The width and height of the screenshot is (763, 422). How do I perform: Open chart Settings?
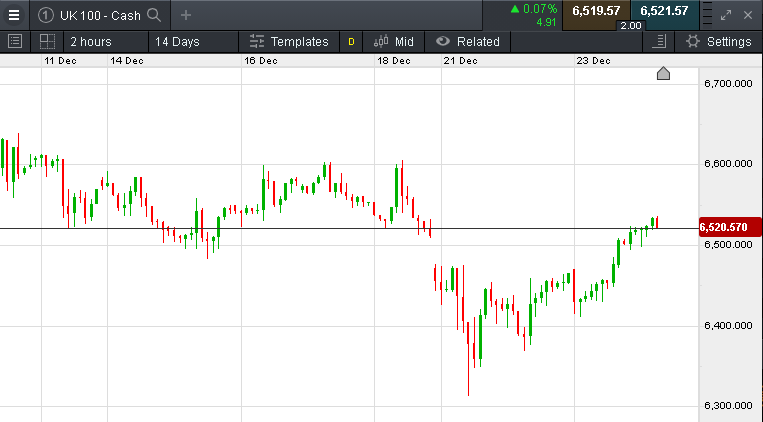[719, 42]
